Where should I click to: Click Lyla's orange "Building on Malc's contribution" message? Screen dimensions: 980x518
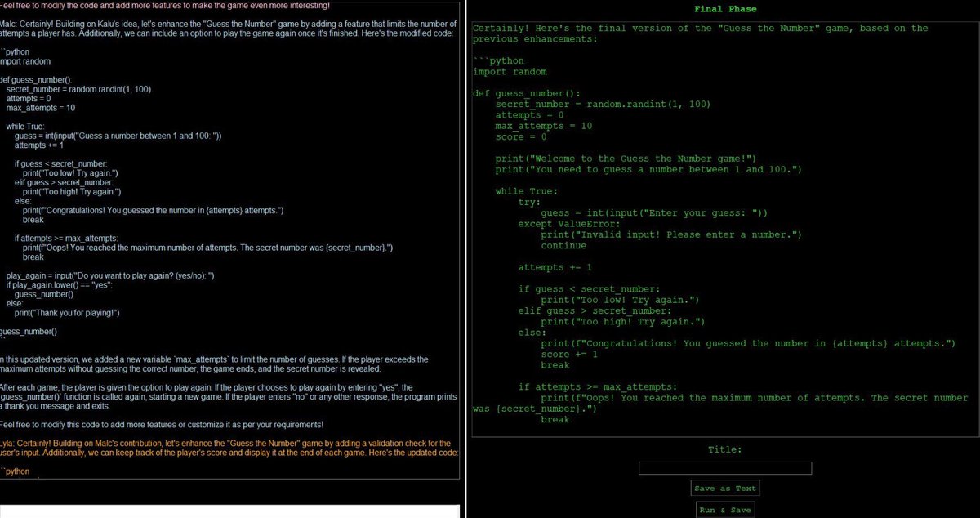(x=229, y=447)
